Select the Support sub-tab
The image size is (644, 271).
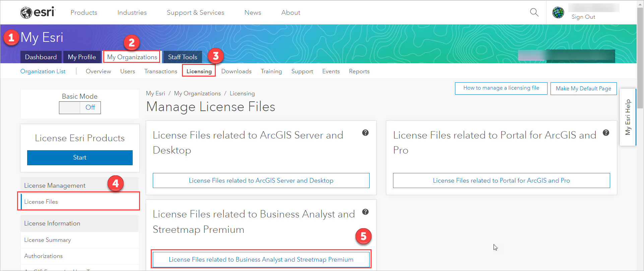tap(302, 71)
